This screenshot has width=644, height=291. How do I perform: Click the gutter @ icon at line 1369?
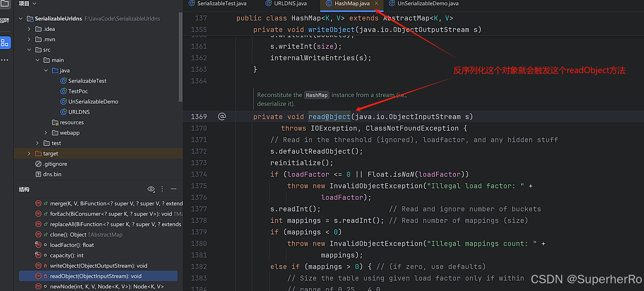point(222,116)
